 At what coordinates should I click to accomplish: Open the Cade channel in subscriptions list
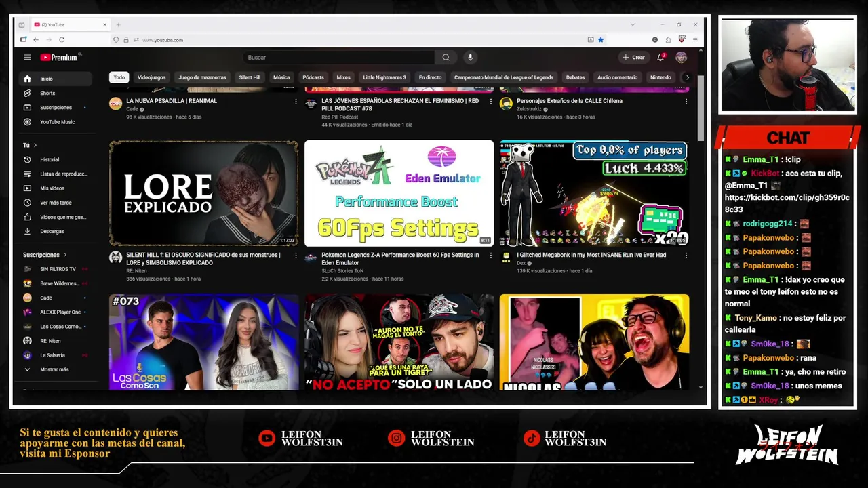[56, 298]
